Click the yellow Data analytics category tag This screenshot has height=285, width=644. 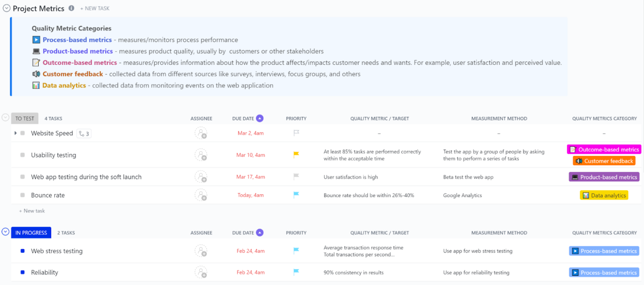tap(604, 195)
